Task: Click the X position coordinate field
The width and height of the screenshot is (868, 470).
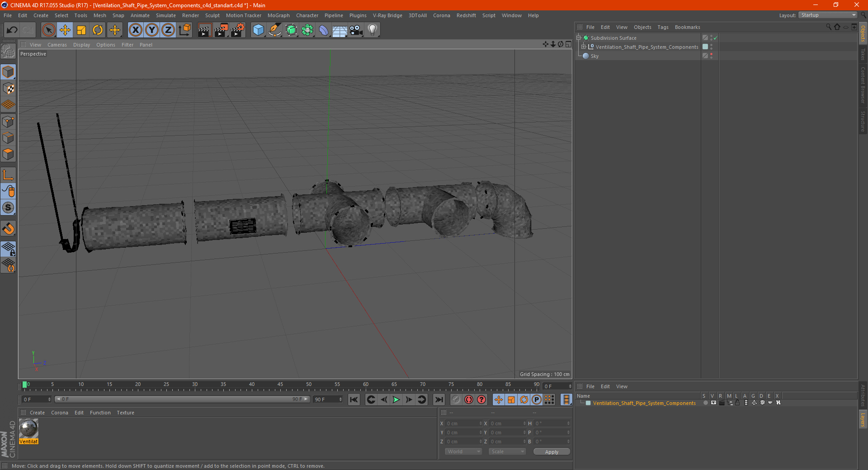Action: (x=464, y=423)
